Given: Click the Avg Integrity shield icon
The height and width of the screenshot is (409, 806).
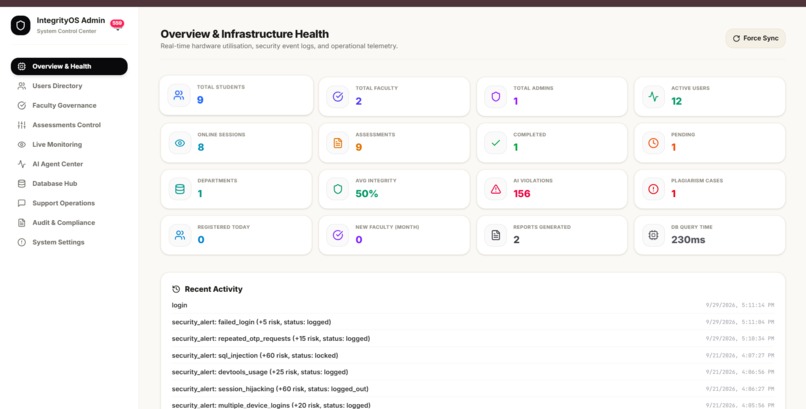Looking at the screenshot, I should 338,189.
